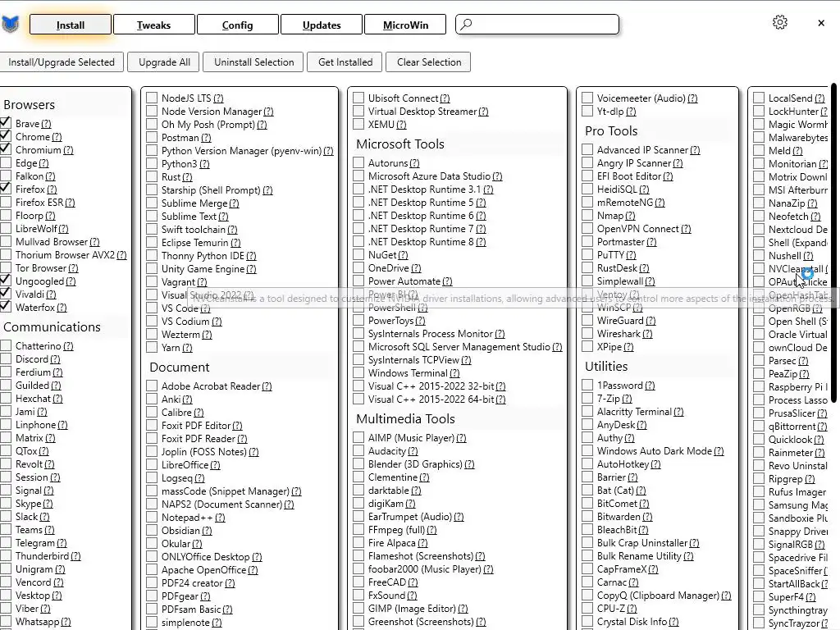Tick the Unity Game Engine checkbox
The width and height of the screenshot is (840, 630).
coord(152,268)
